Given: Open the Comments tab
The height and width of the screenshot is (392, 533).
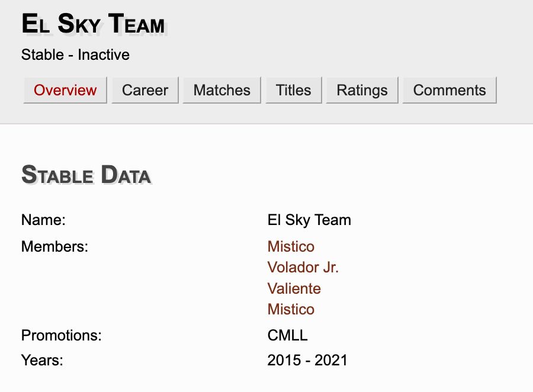Looking at the screenshot, I should (449, 90).
